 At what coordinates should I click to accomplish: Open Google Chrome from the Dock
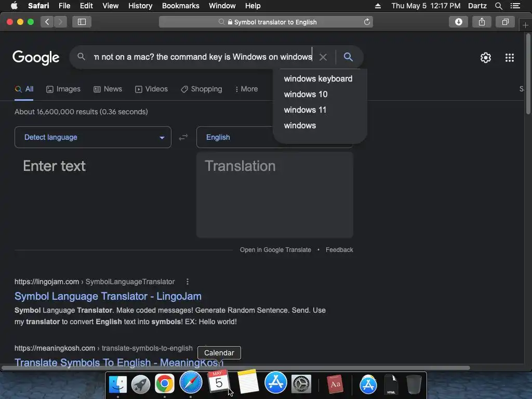tap(165, 384)
